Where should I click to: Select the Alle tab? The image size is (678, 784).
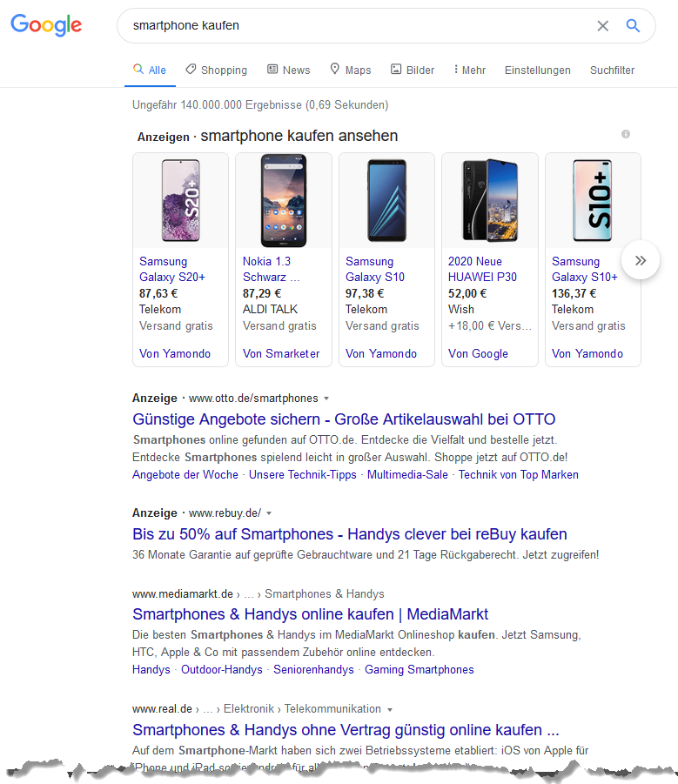(x=150, y=70)
